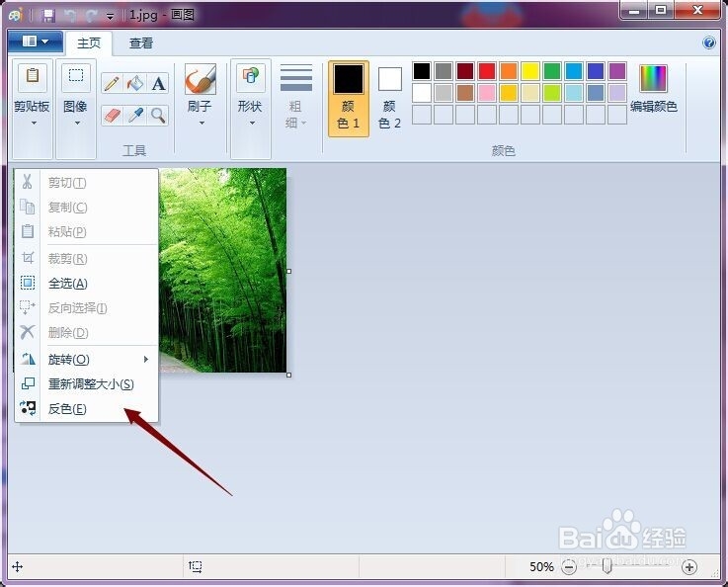Viewport: 728px width, 587px height.
Task: Switch to the View tab
Action: (140, 43)
